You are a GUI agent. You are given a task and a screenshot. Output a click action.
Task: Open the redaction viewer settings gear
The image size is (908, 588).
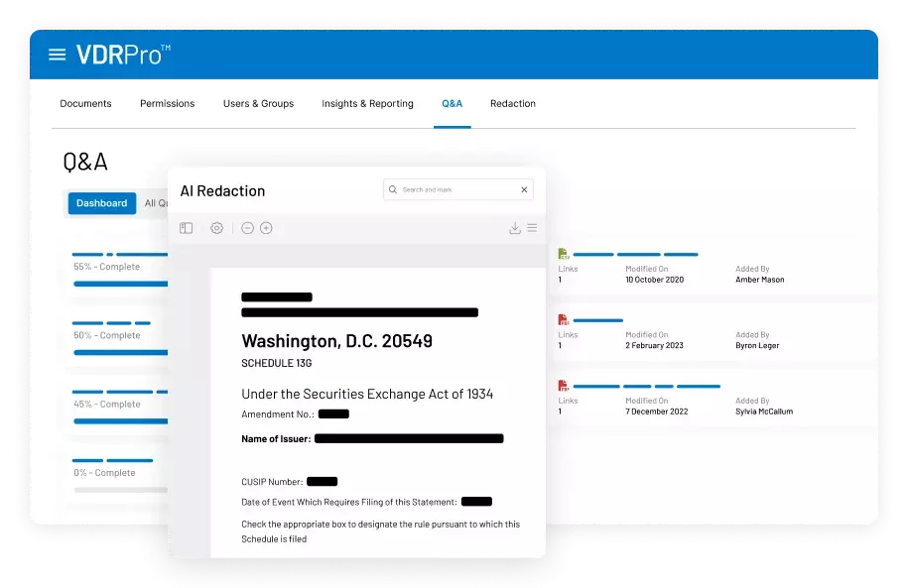click(216, 228)
